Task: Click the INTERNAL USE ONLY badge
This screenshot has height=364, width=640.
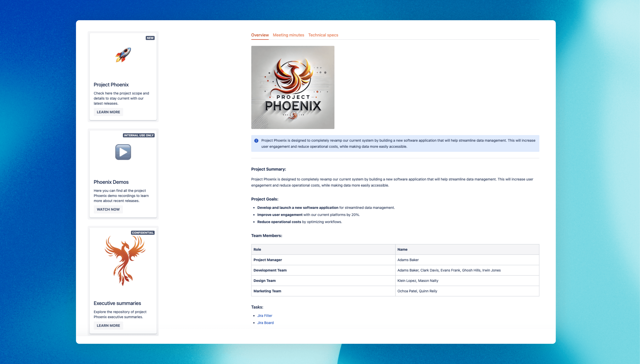Action: click(139, 135)
